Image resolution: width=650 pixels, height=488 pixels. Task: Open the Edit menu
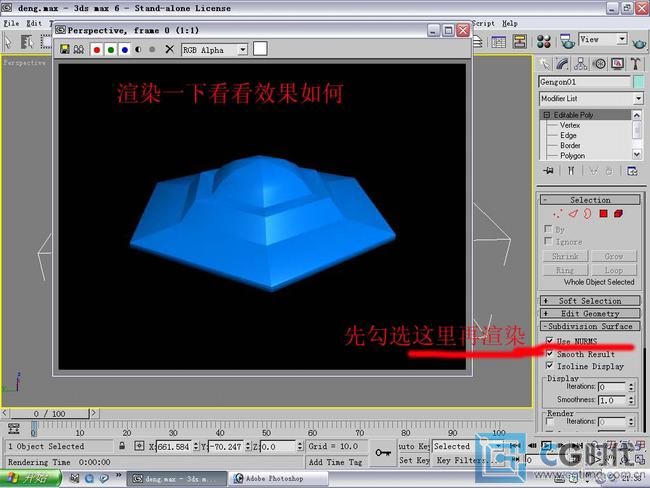click(34, 23)
